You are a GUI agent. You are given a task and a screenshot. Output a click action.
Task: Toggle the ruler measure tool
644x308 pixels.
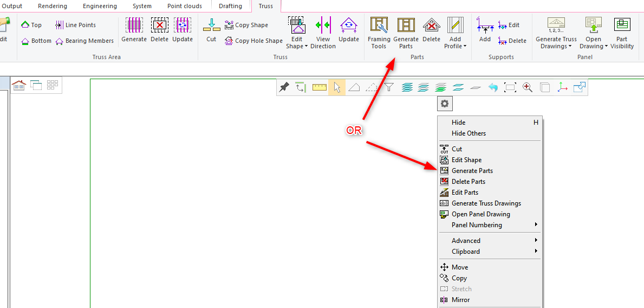click(320, 87)
